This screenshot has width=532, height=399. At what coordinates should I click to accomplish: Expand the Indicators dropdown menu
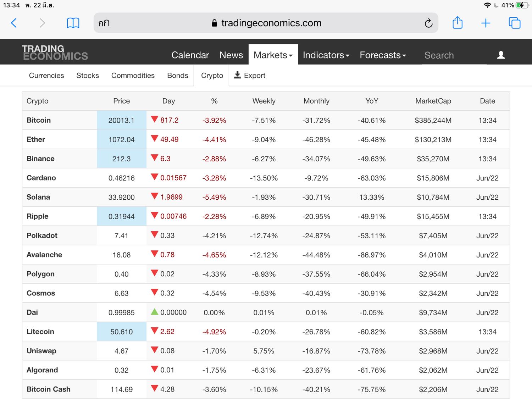(x=326, y=55)
